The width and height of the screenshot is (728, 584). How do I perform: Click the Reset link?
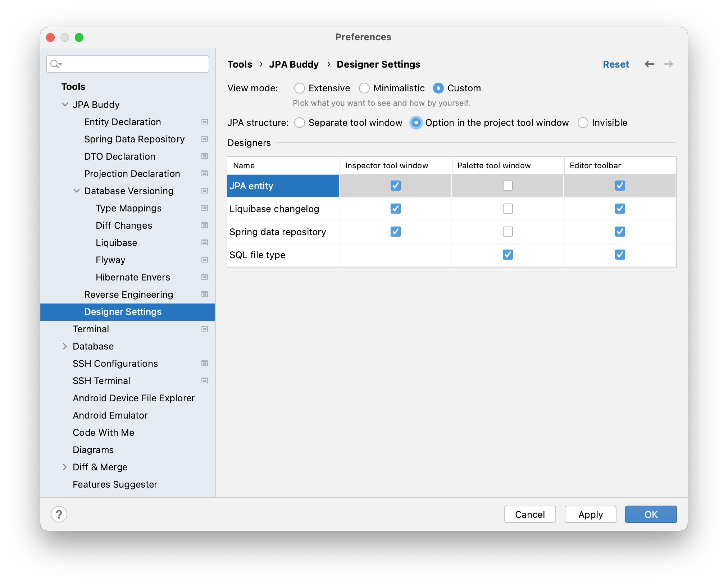point(616,64)
